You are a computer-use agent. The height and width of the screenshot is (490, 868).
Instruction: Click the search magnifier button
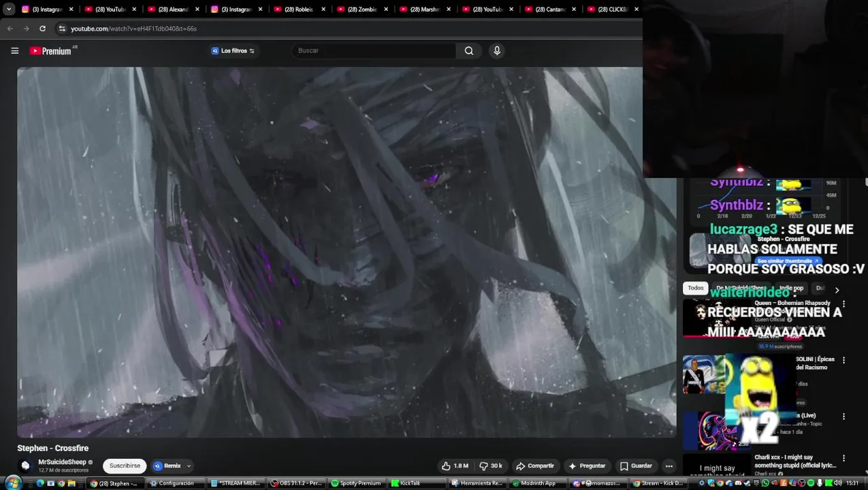[469, 50]
